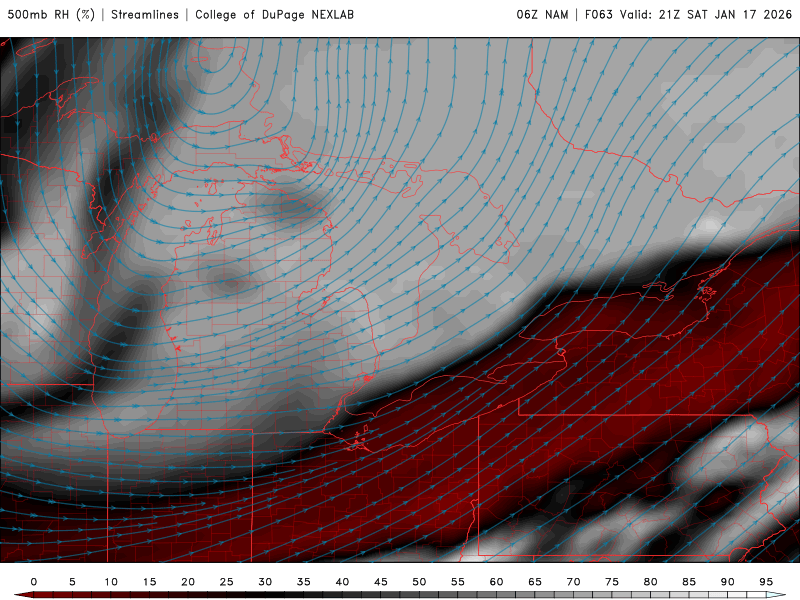Click the colorbar label "10"
Image resolution: width=800 pixels, height=600 pixels.
111,582
